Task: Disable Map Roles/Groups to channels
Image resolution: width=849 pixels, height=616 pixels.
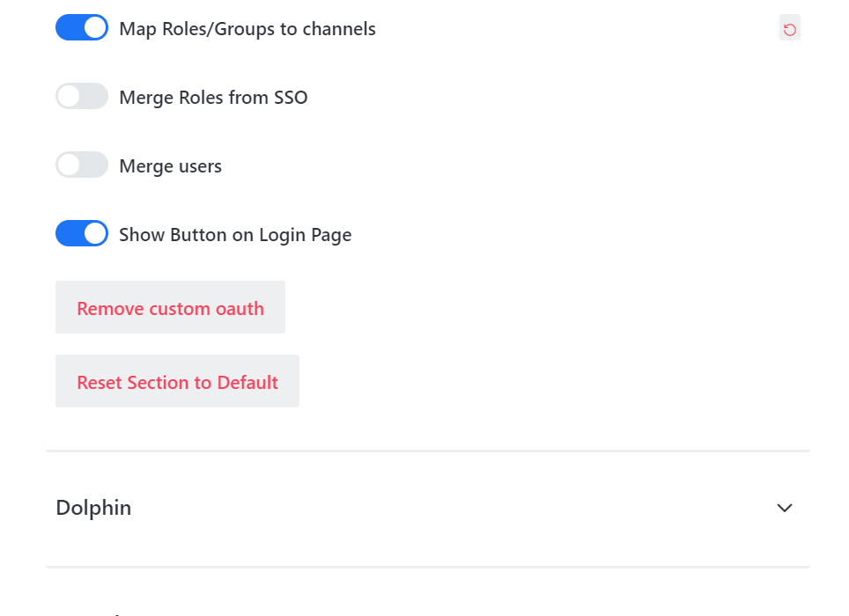Action: [81, 27]
